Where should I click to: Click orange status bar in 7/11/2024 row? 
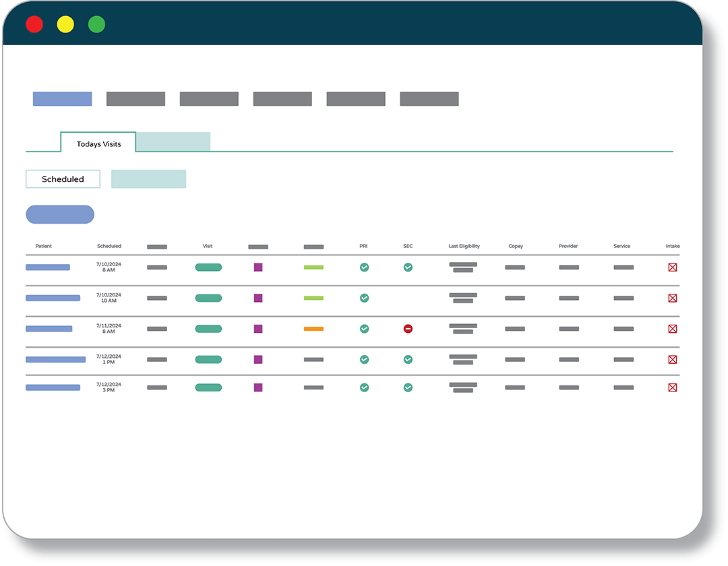pos(313,329)
